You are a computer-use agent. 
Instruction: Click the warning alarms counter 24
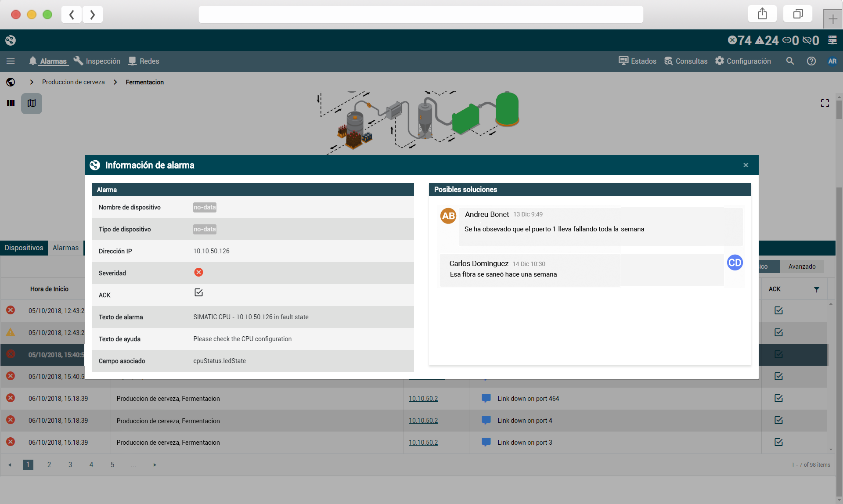click(x=767, y=40)
